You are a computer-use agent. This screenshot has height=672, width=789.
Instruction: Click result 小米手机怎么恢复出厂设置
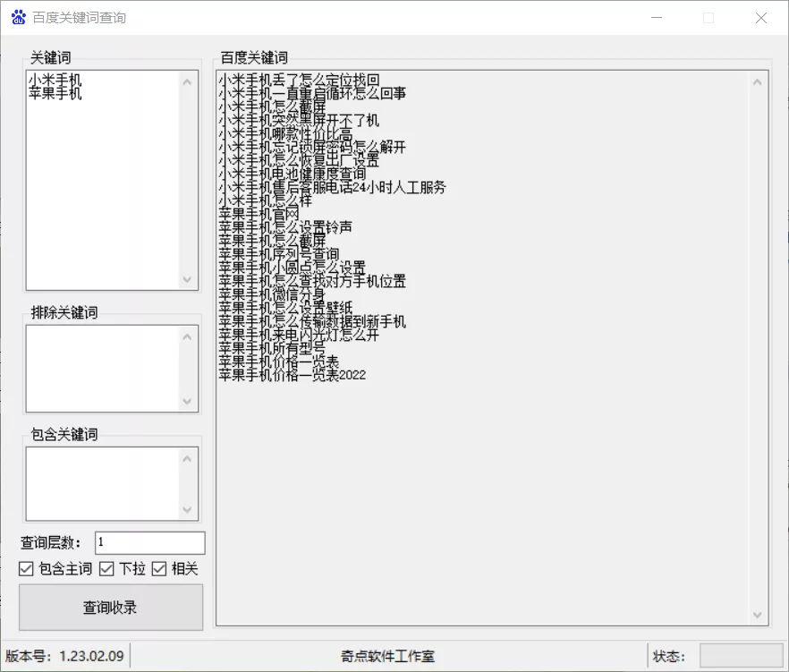299,160
